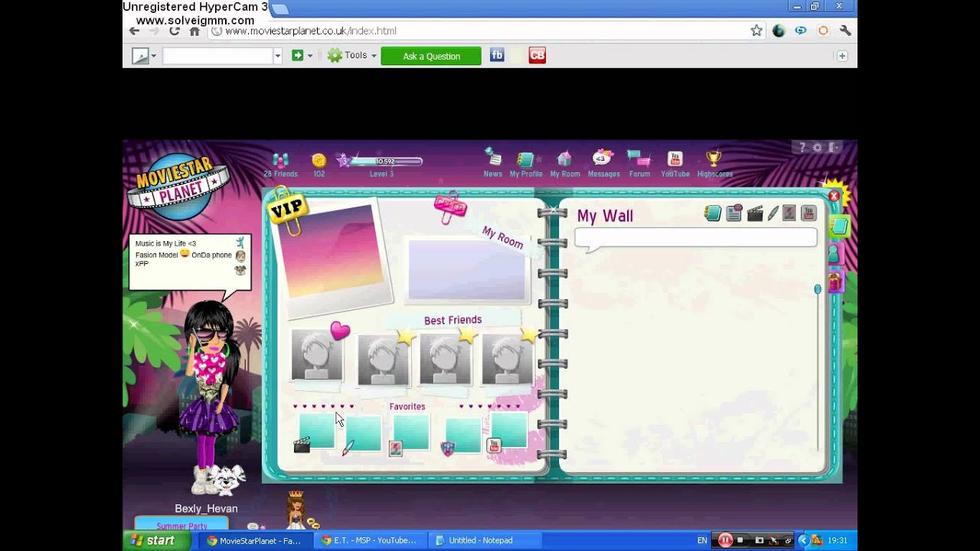The width and height of the screenshot is (980, 551).
Task: Click the favorite movie clapperboard icon
Action: click(x=302, y=445)
